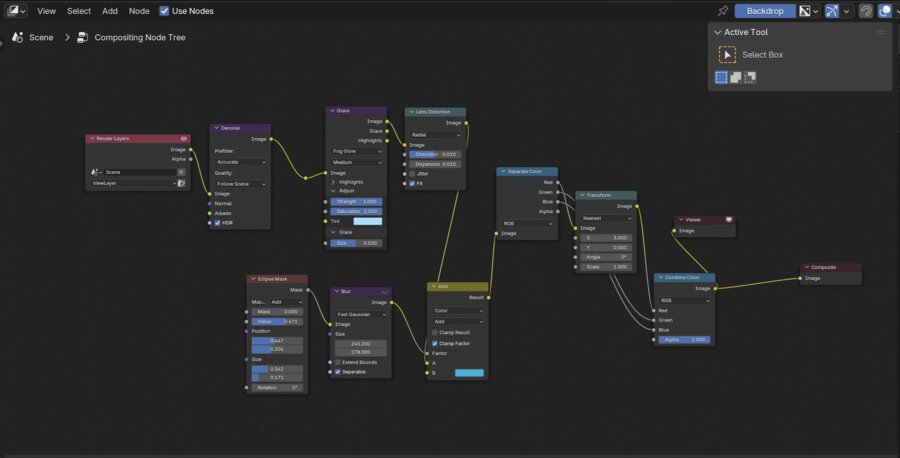Open the View menu
This screenshot has height=458, width=900.
46,11
